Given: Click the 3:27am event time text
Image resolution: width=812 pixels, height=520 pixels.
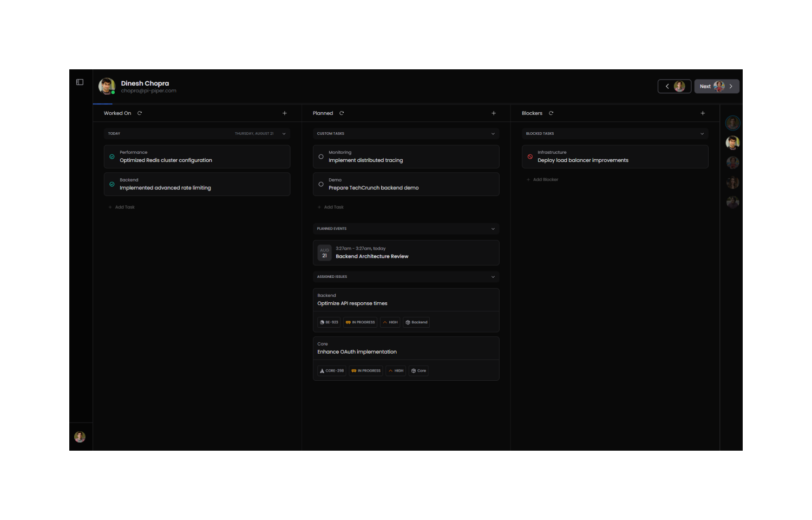Looking at the screenshot, I should [361, 249].
